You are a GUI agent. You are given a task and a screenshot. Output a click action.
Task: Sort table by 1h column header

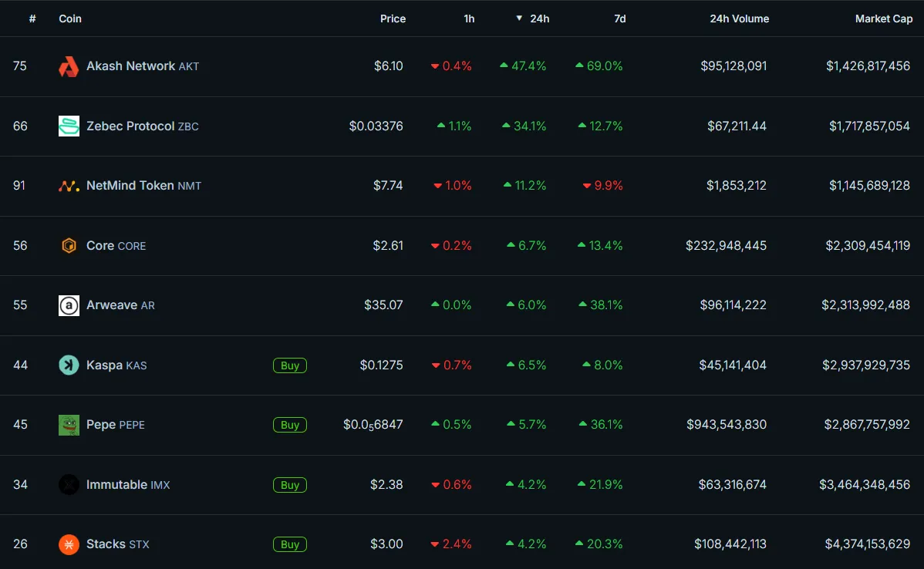tap(469, 19)
